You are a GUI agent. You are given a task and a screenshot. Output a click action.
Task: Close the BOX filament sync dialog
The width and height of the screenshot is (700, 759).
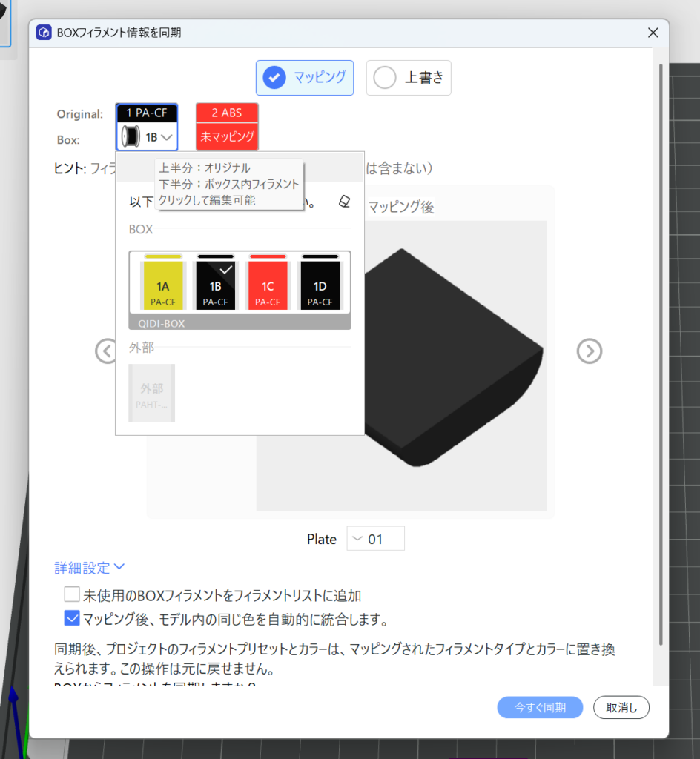point(653,33)
